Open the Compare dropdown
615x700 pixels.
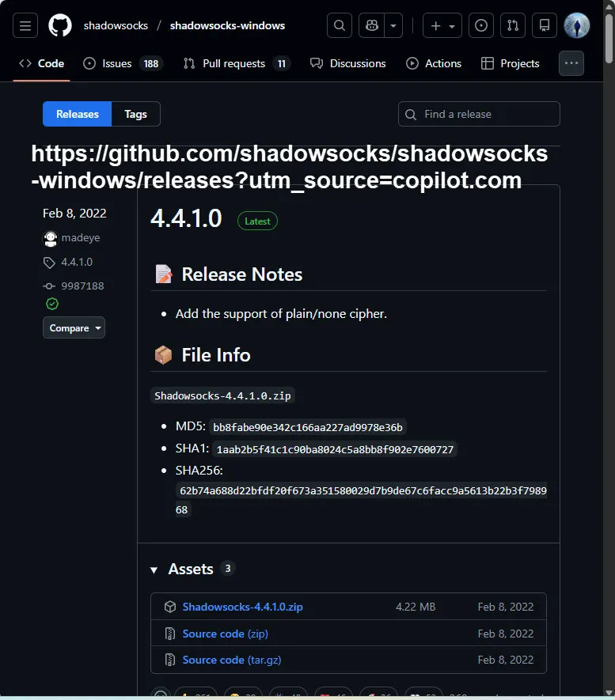coord(74,327)
